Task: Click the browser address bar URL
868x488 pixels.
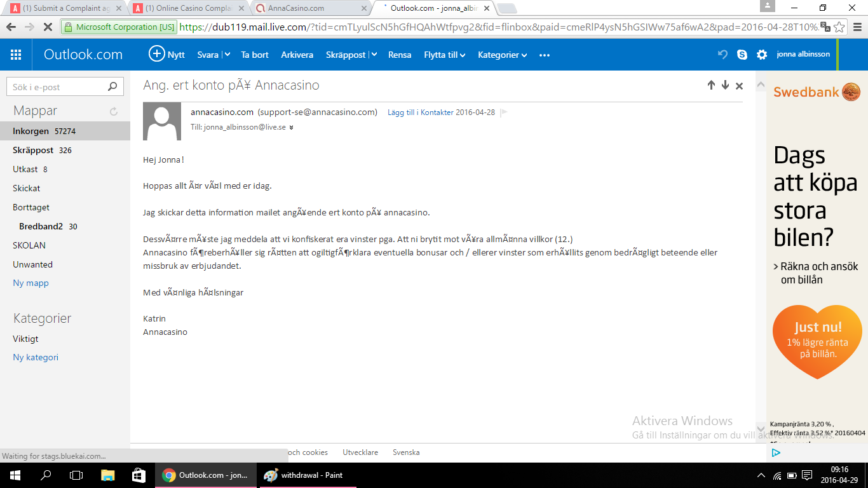Action: (499, 27)
